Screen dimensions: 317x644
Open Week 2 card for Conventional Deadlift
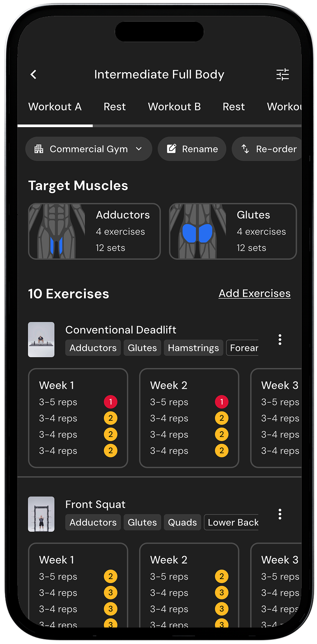tap(189, 418)
